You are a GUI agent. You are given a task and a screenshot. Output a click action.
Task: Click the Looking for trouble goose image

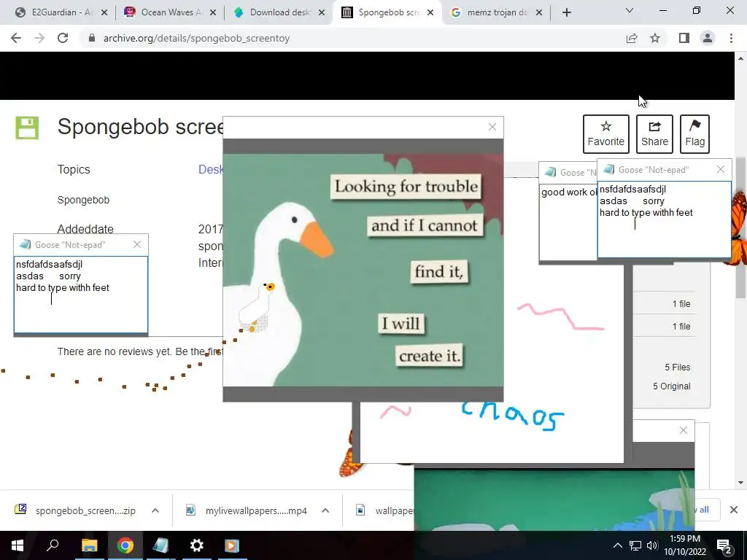pyautogui.click(x=363, y=270)
